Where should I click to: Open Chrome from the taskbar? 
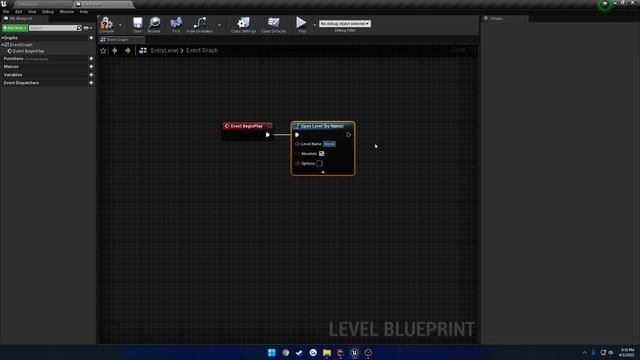[x=286, y=353]
